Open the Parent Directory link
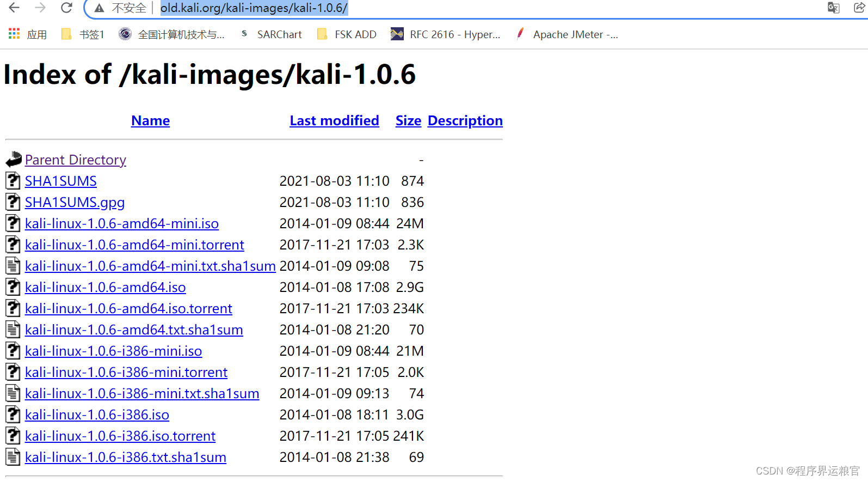Image resolution: width=868 pixels, height=481 pixels. (76, 160)
